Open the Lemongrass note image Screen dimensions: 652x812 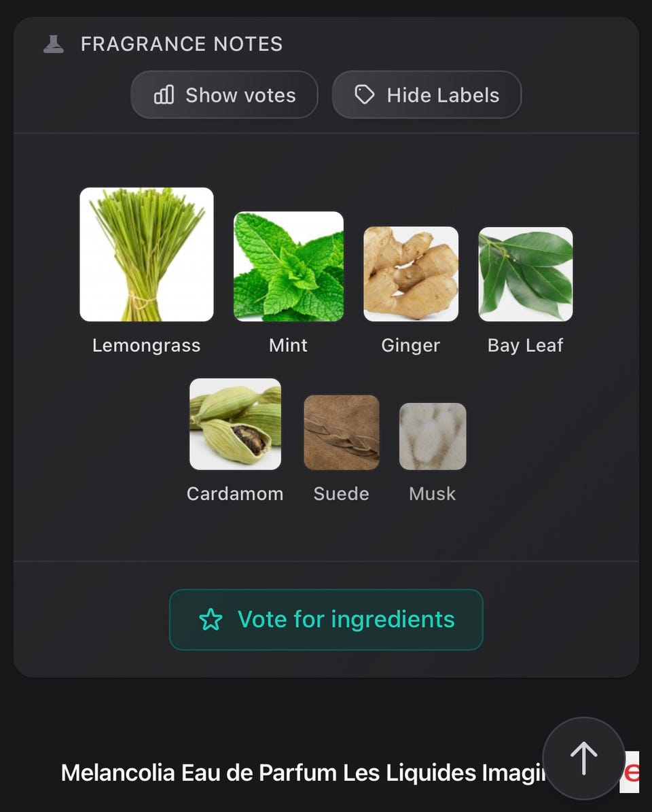pos(147,254)
